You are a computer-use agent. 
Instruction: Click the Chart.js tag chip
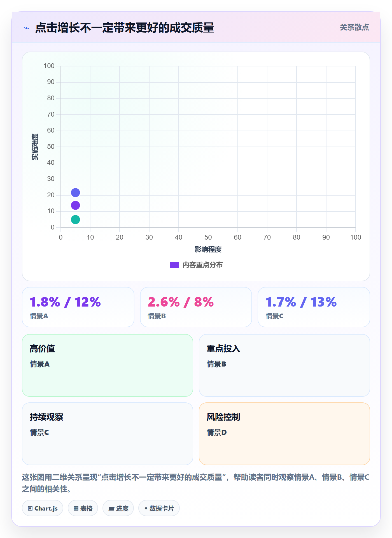pos(43,508)
